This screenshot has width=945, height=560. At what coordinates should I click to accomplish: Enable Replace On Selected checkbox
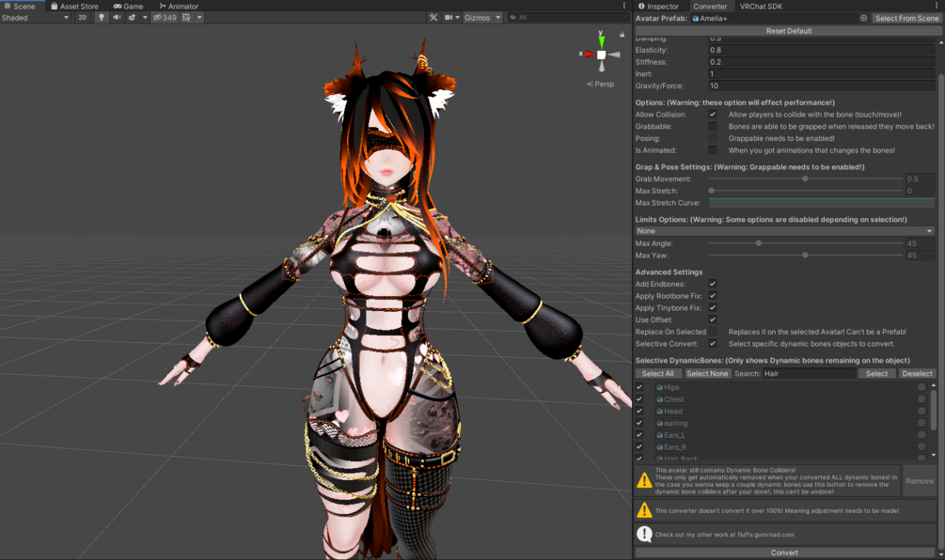coord(713,332)
